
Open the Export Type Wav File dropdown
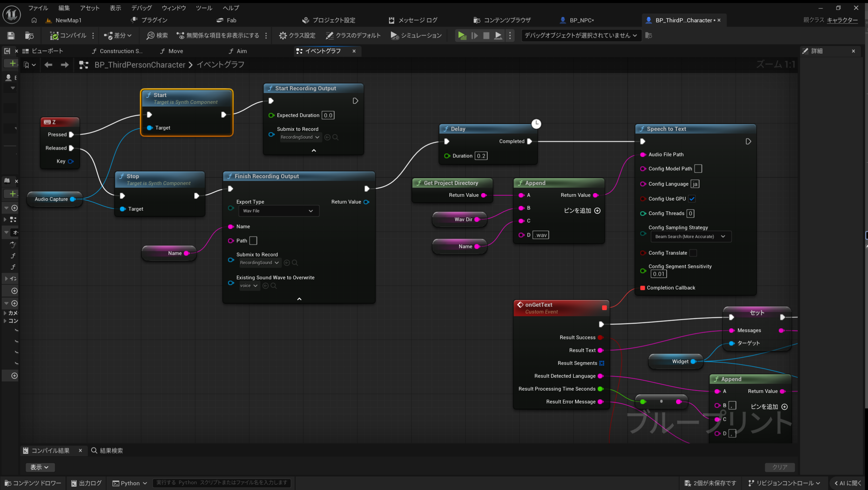click(x=278, y=211)
